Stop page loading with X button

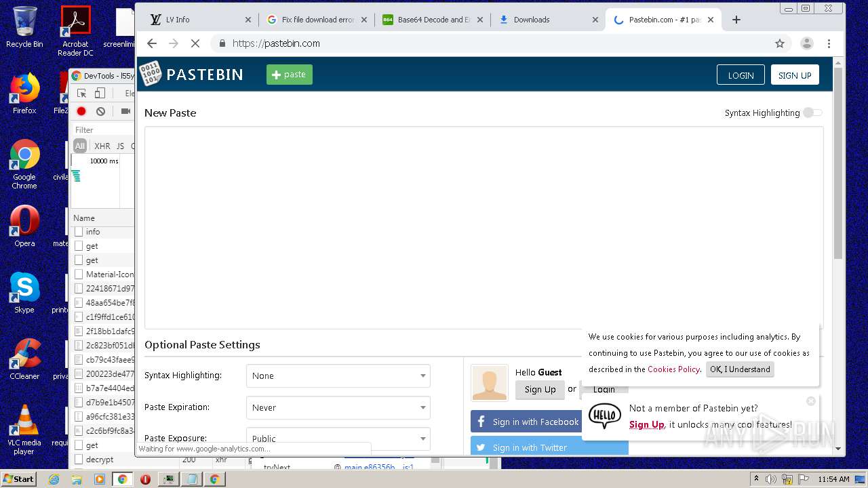pyautogui.click(x=195, y=43)
